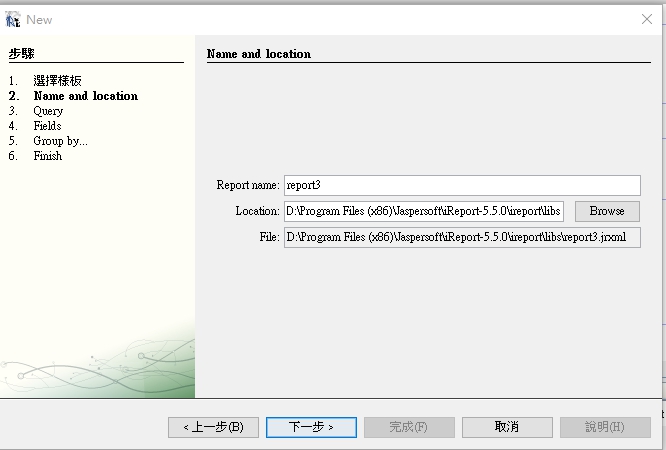Focus the Report name text field

461,185
